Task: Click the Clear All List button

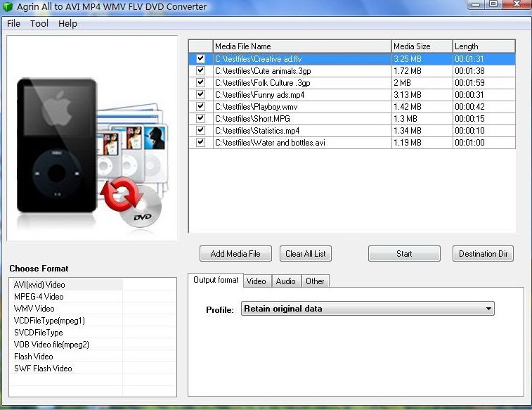Action: 306,254
